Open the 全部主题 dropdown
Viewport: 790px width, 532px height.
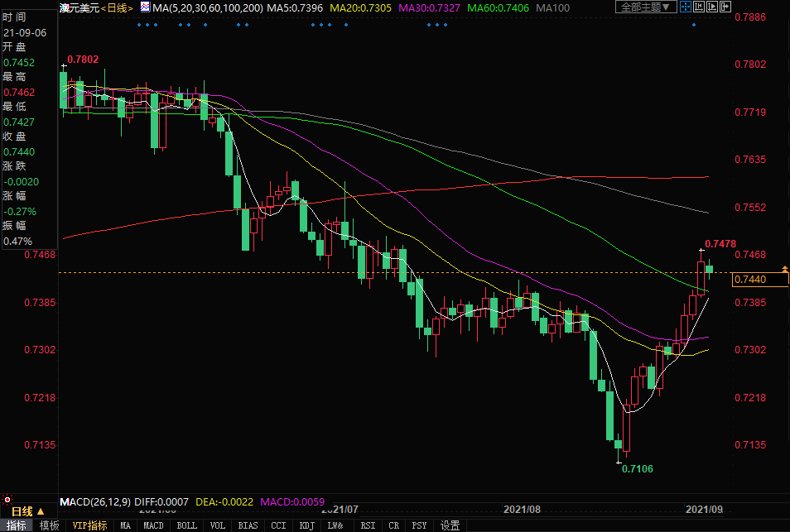647,7
